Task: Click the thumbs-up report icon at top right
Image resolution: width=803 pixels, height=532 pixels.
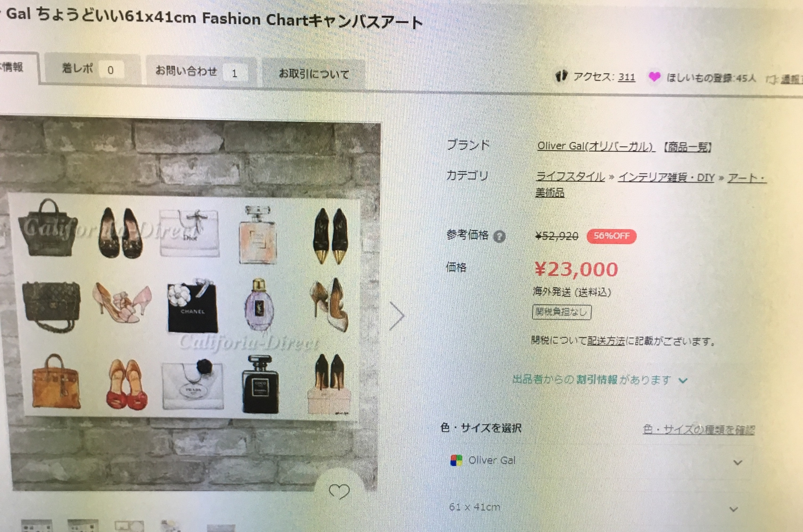Action: pos(772,79)
